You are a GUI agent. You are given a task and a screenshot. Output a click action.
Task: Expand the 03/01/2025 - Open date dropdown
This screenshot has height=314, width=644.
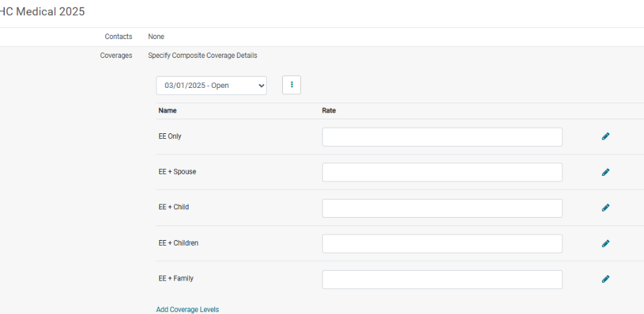[212, 85]
